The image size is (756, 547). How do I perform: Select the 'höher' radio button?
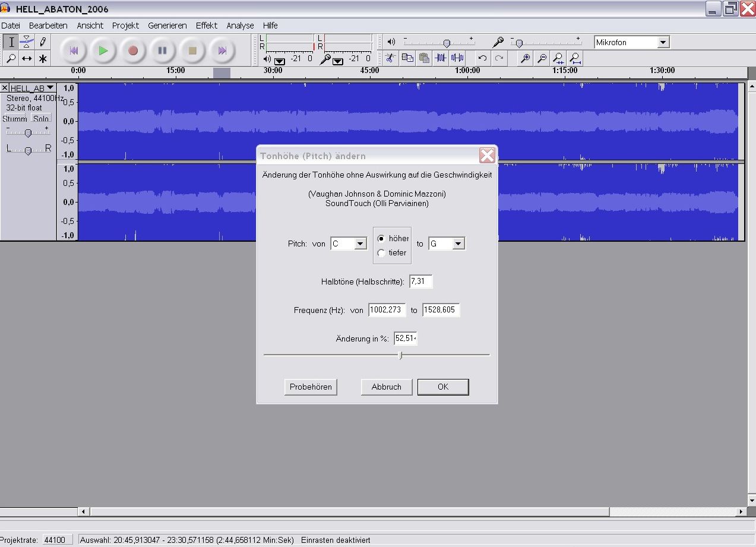tap(381, 238)
